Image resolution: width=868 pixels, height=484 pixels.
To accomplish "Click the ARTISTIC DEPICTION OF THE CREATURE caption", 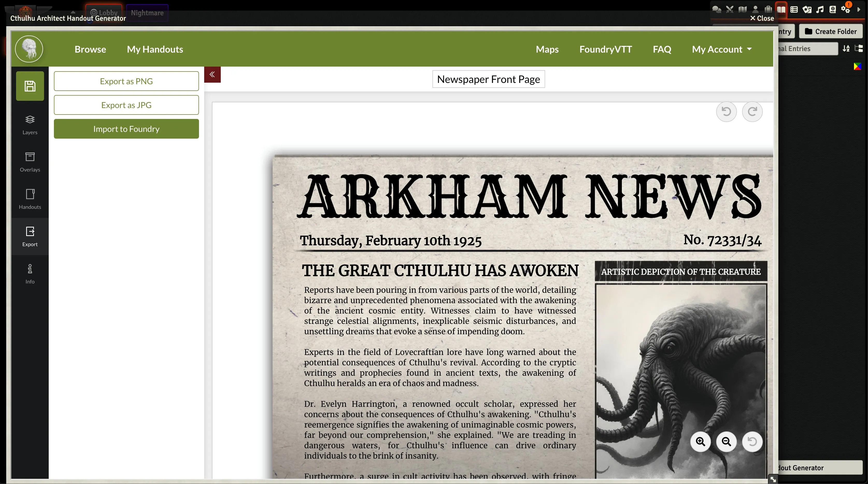I will (x=681, y=272).
